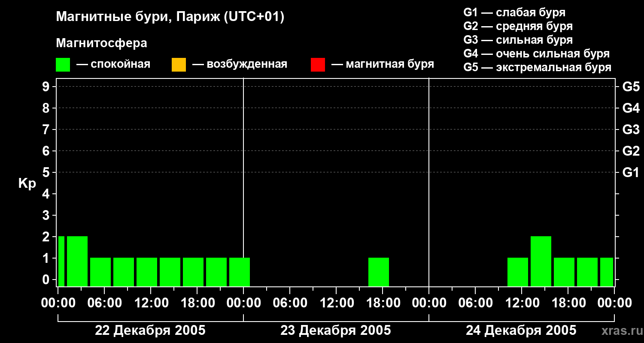The width and height of the screenshot is (644, 343).
Task: Click the '— магнитная буря' legend label
Action: (x=383, y=64)
